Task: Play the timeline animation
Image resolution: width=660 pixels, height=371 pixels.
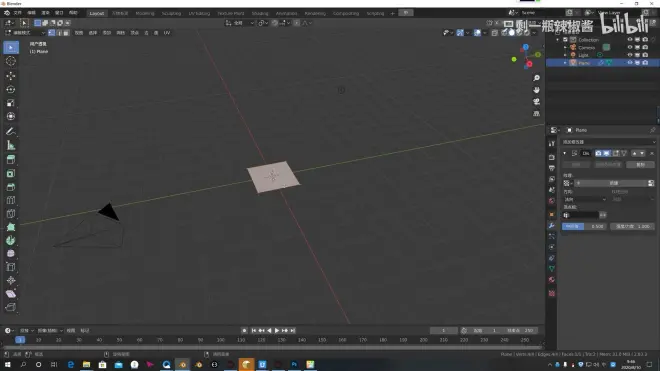Action: [x=277, y=331]
